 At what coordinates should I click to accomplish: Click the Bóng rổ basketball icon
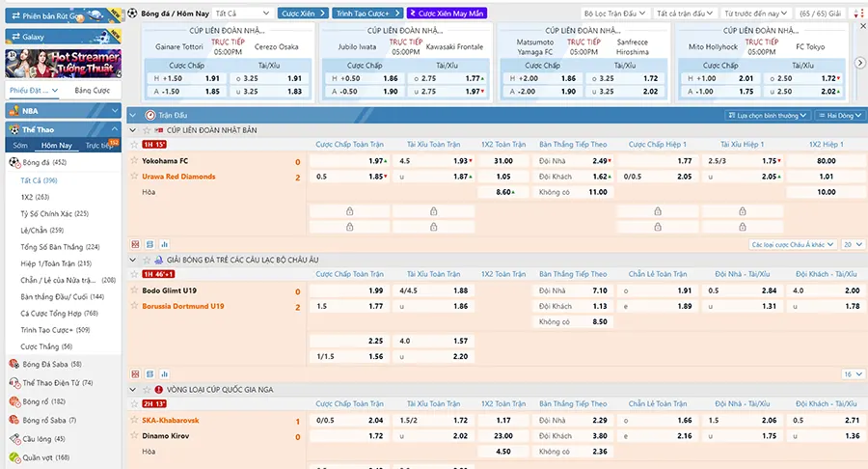click(14, 401)
